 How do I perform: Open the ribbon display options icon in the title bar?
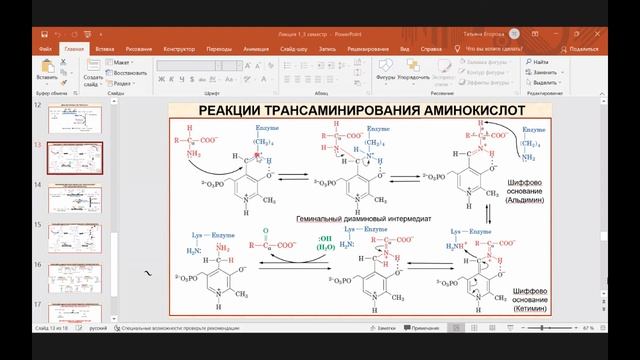pyautogui.click(x=535, y=34)
